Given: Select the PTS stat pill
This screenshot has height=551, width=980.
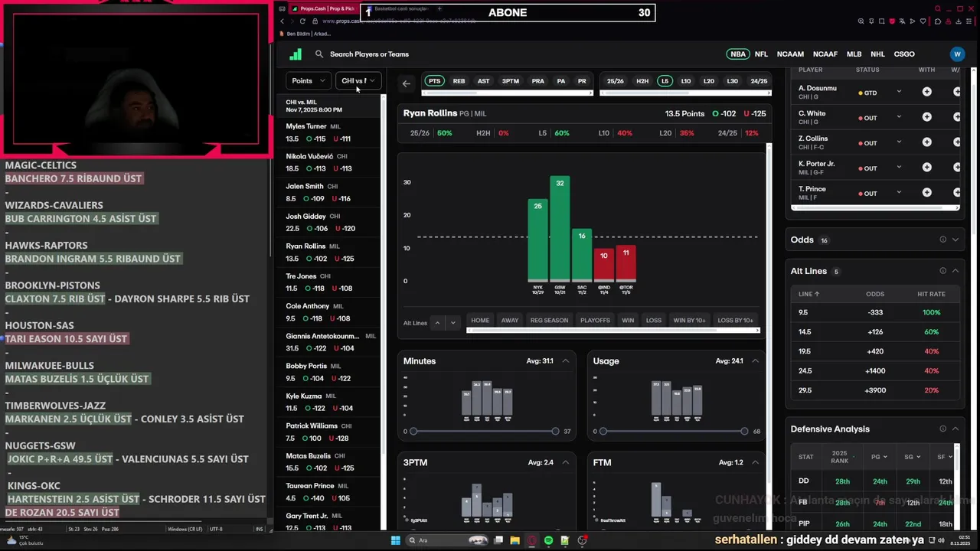Looking at the screenshot, I should click(x=434, y=81).
